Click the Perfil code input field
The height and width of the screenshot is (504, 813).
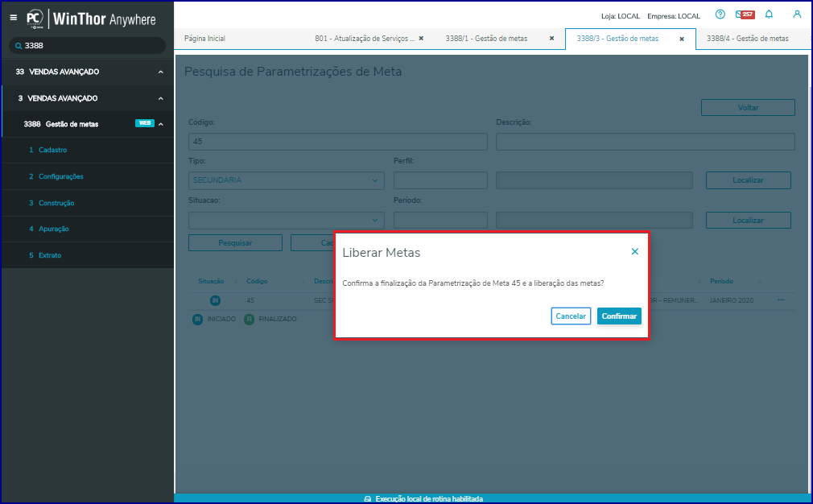[x=440, y=180]
